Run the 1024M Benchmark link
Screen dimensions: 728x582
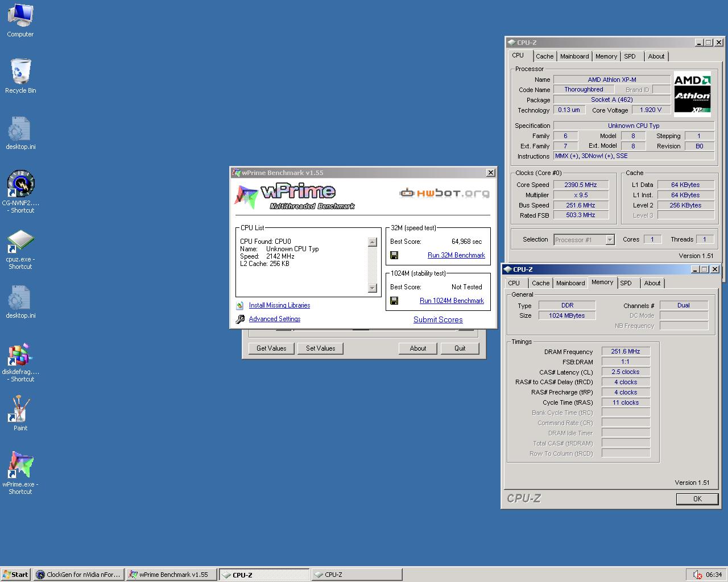pyautogui.click(x=452, y=301)
